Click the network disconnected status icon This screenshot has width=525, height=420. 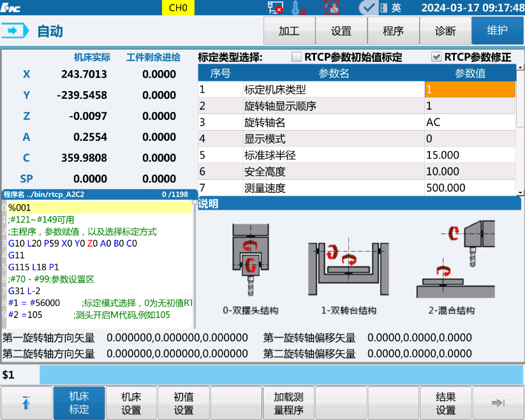(275, 8)
